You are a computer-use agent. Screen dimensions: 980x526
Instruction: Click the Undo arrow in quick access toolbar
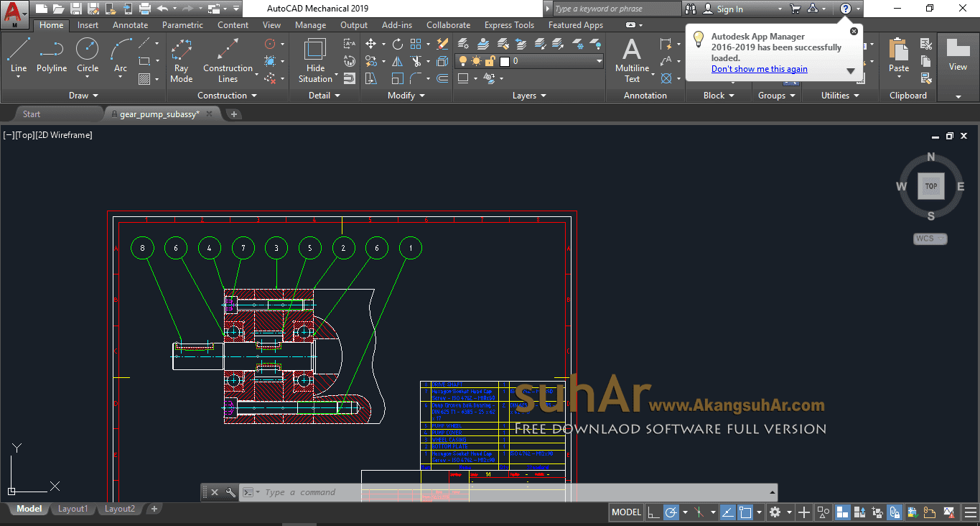(x=162, y=9)
